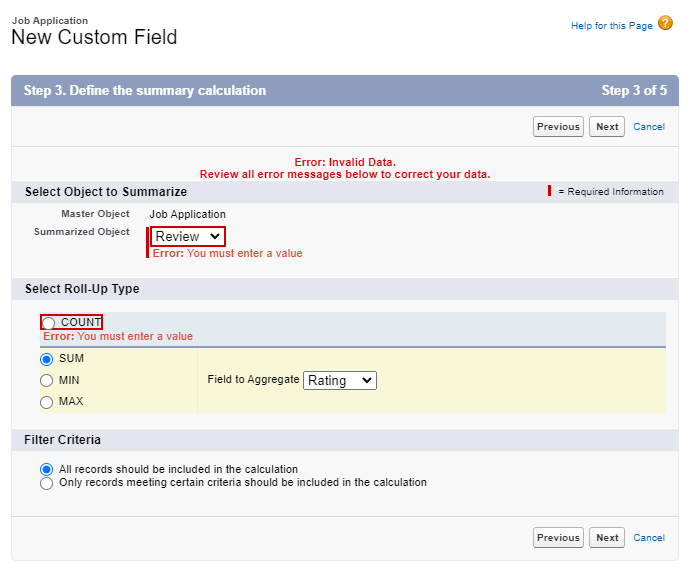The height and width of the screenshot is (572, 688).
Task: Select the COUNT roll-up type
Action: coord(48,323)
